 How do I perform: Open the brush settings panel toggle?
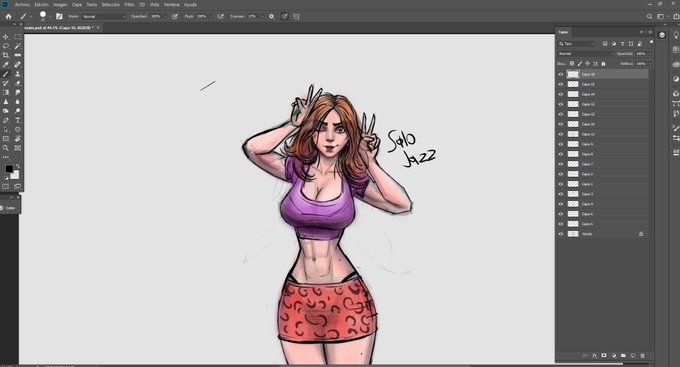pyautogui.click(x=59, y=16)
